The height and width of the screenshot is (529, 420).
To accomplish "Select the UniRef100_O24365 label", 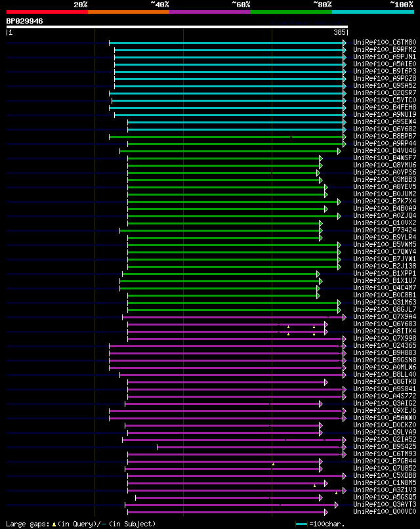I will [x=385, y=345].
